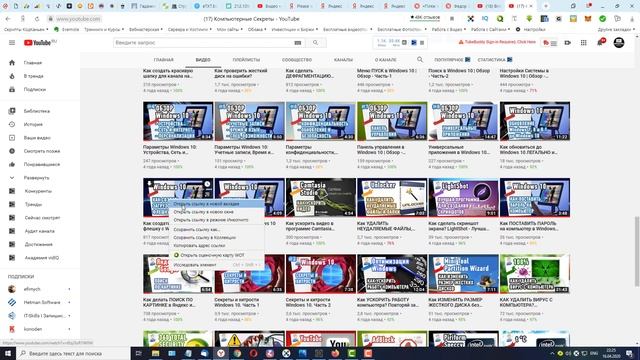640x360 pixels.
Task: Open Аудит канала in sidebar
Action: pos(40,231)
